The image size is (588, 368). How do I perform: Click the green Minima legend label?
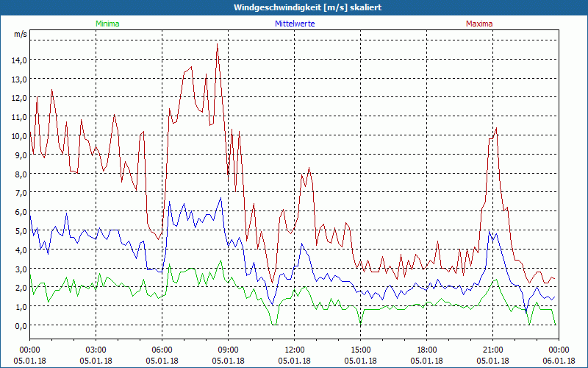pyautogui.click(x=107, y=24)
